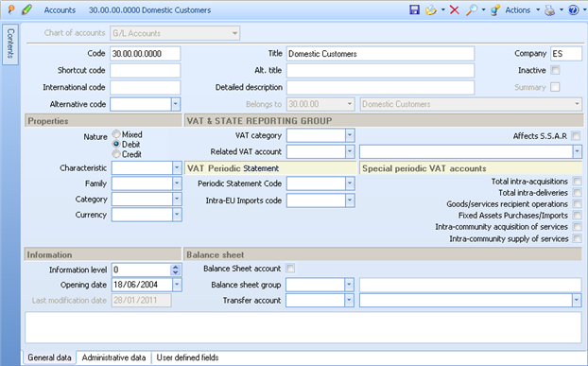
Task: Check Intra-community acquisition of services
Action: pyautogui.click(x=577, y=227)
